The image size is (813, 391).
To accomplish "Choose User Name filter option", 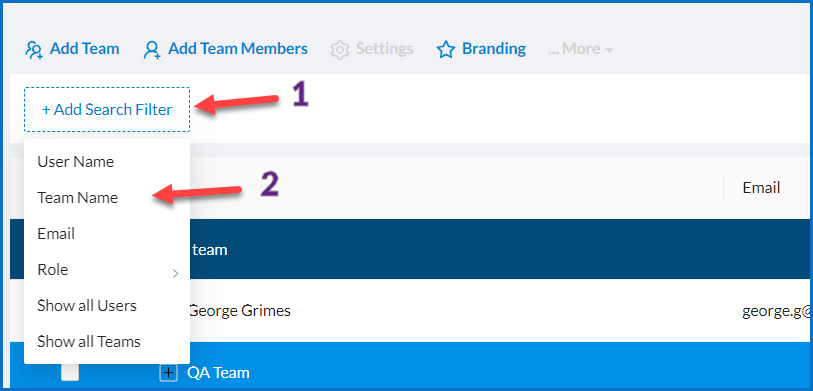I will [76, 162].
